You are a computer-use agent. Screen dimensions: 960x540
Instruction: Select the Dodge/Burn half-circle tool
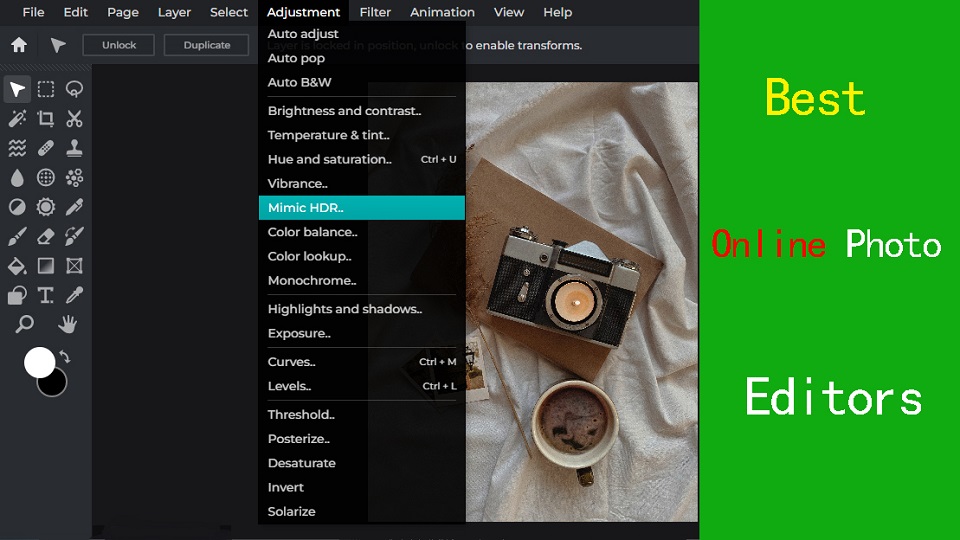click(x=17, y=207)
